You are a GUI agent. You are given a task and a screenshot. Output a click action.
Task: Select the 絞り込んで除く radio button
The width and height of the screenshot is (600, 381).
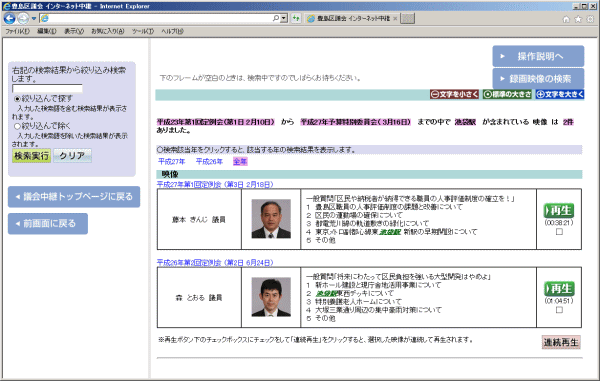tap(17, 126)
